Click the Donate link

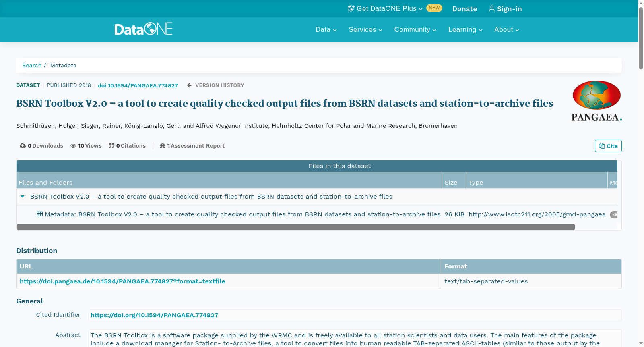[x=464, y=9]
